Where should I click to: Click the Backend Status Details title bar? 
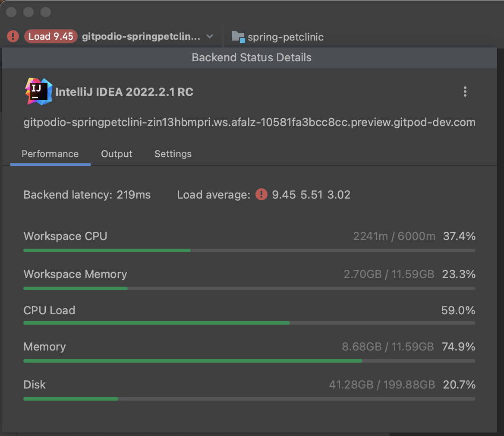(x=252, y=57)
